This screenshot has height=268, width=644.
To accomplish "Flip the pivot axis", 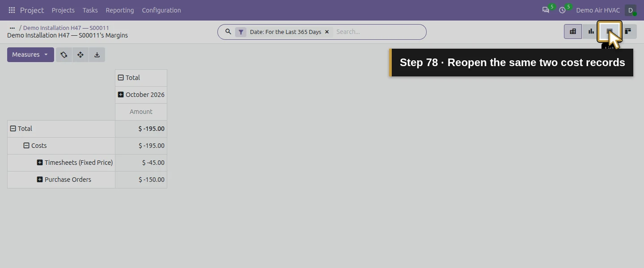I will coord(64,54).
